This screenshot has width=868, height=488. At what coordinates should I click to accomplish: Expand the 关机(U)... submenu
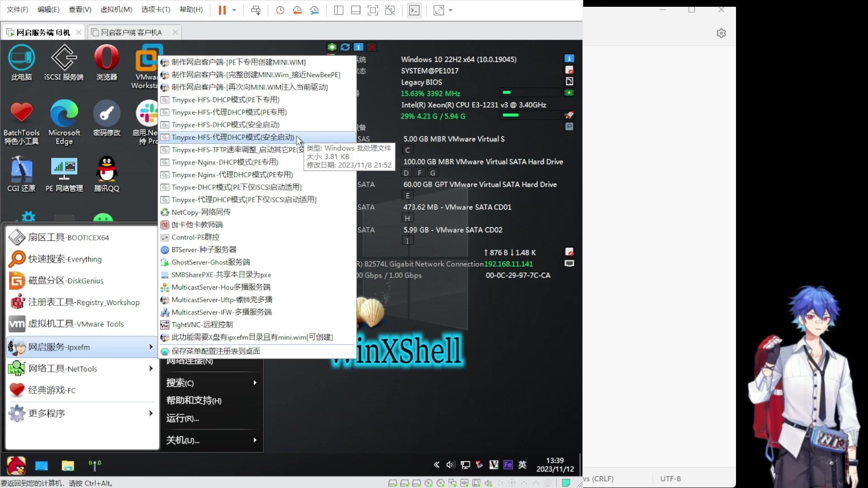pos(212,440)
